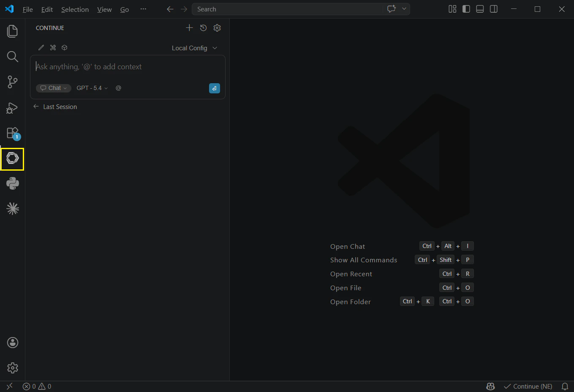Open the GPT - 5.4 model selector
The height and width of the screenshot is (392, 574).
[92, 88]
